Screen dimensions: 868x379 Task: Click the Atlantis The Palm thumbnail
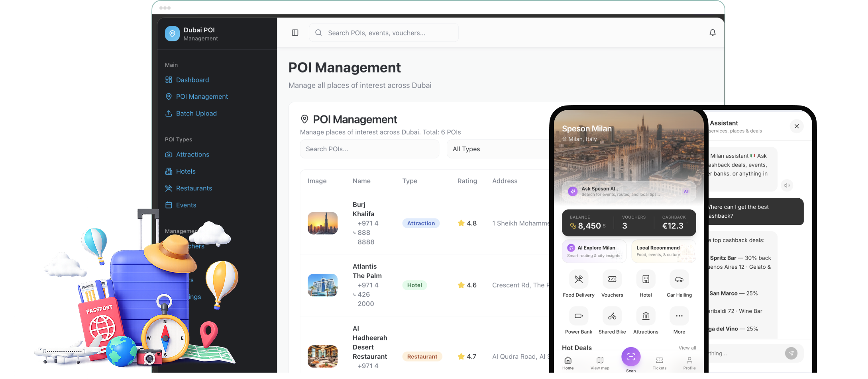pyautogui.click(x=323, y=285)
